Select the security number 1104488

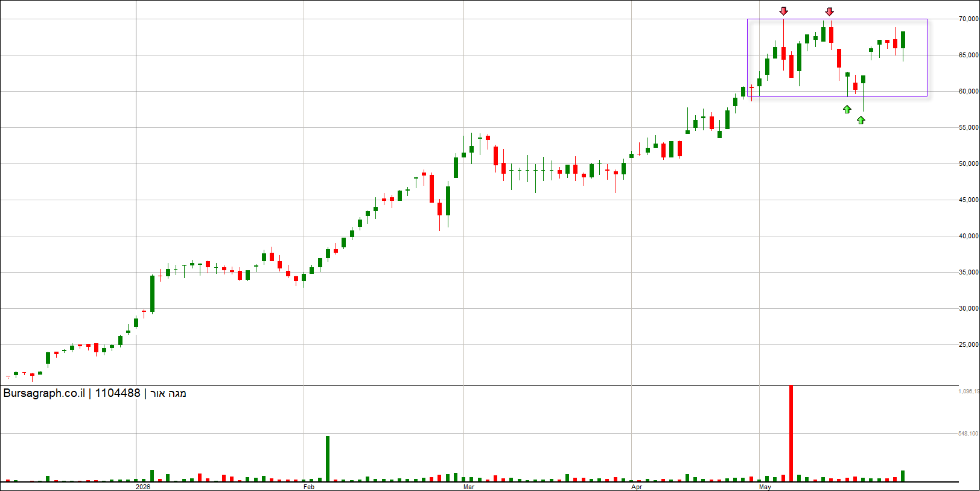[x=118, y=393]
